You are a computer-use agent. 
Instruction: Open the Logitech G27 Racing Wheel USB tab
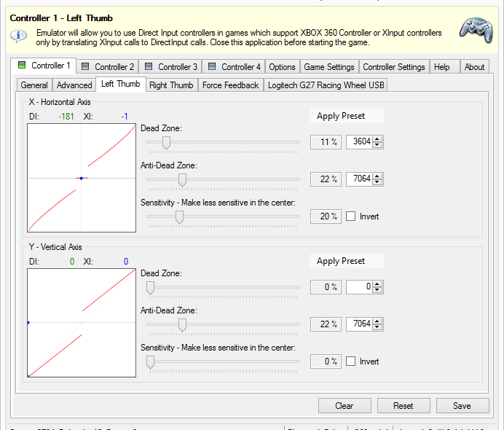(326, 85)
